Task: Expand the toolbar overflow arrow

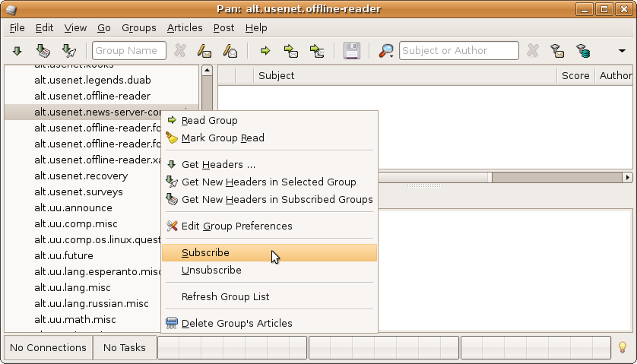Action: coord(622,51)
